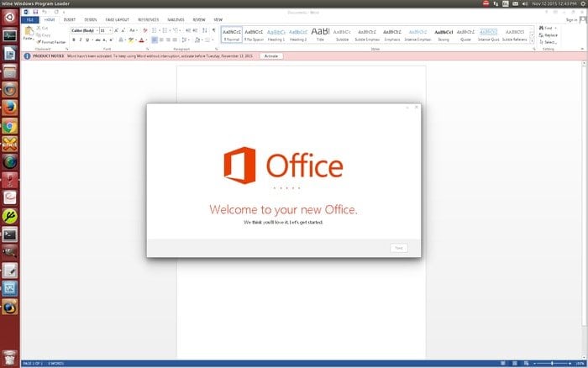Decrease paragraph indent
This screenshot has height=368, width=588.
point(188,30)
